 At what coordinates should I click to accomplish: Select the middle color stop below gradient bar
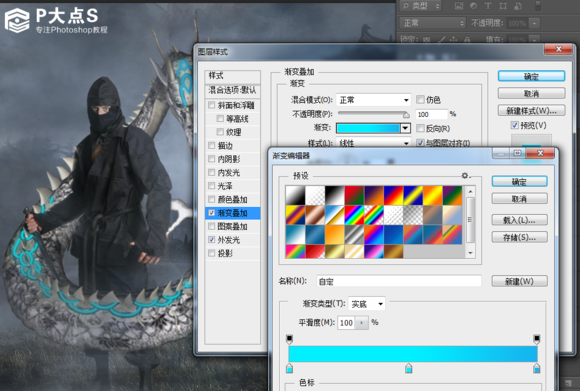[408, 368]
